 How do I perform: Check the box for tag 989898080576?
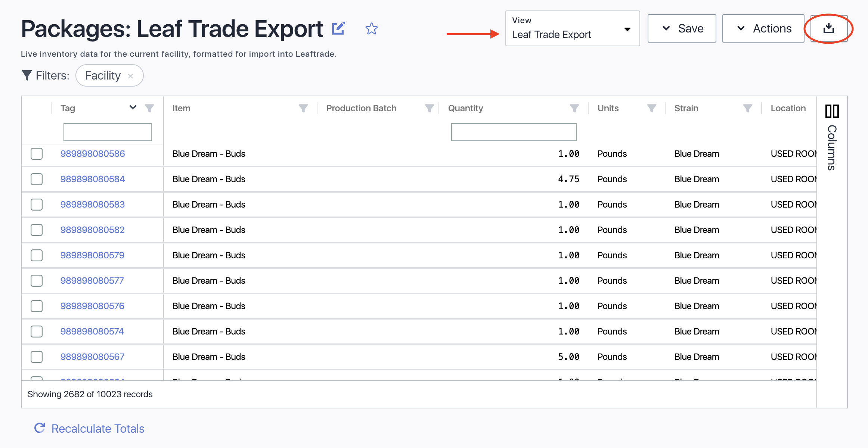tap(37, 306)
